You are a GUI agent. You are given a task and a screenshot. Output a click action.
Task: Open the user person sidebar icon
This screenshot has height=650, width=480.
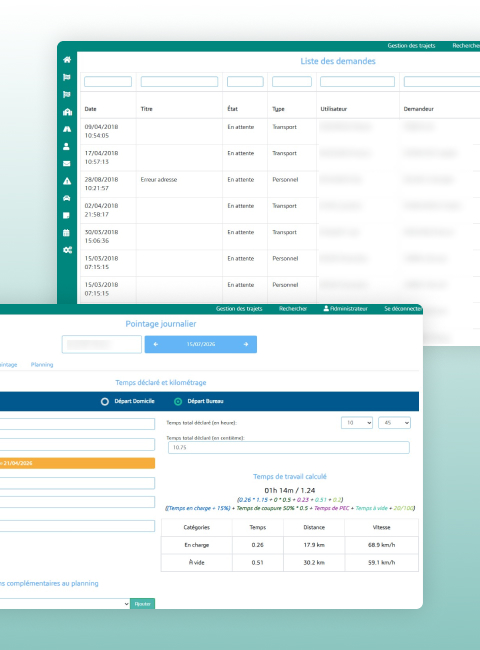[x=66, y=146]
